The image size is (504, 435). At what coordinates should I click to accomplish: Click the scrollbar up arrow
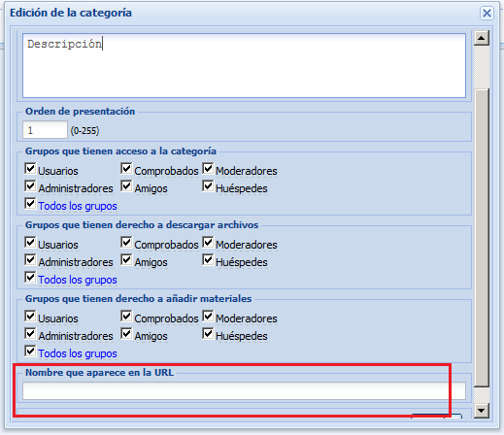point(482,38)
